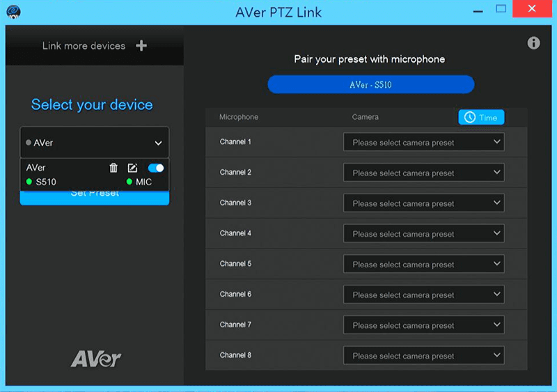Open the Channel 7 camera preset dropdown
Viewport: 557px width, 392px height.
[424, 325]
